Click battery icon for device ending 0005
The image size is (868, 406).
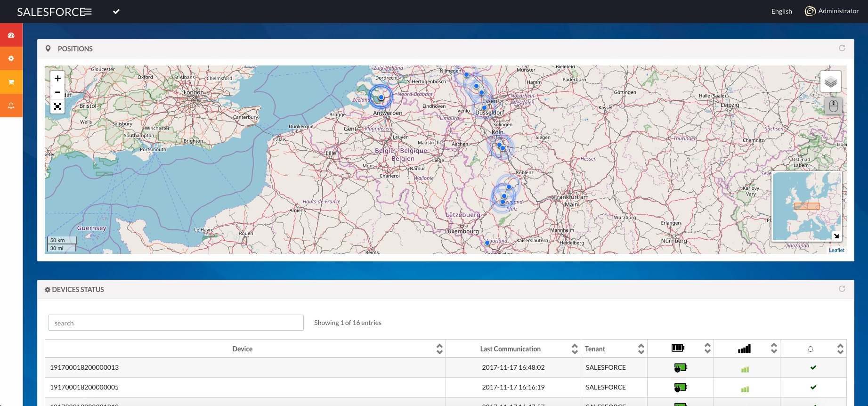point(681,387)
